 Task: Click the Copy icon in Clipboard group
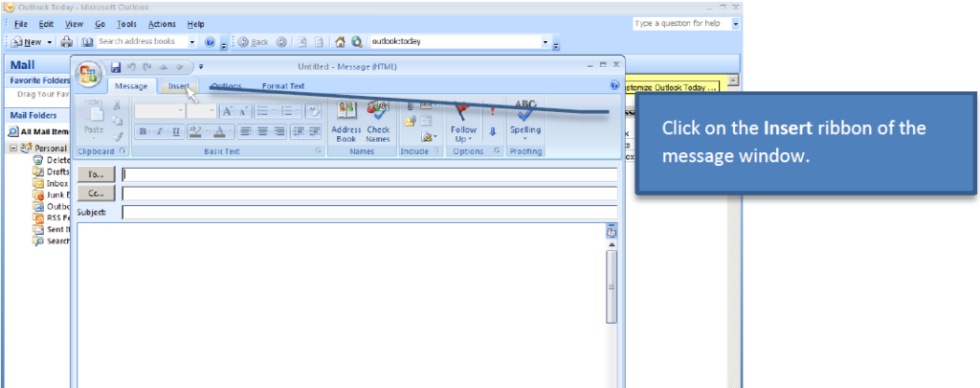click(x=118, y=121)
